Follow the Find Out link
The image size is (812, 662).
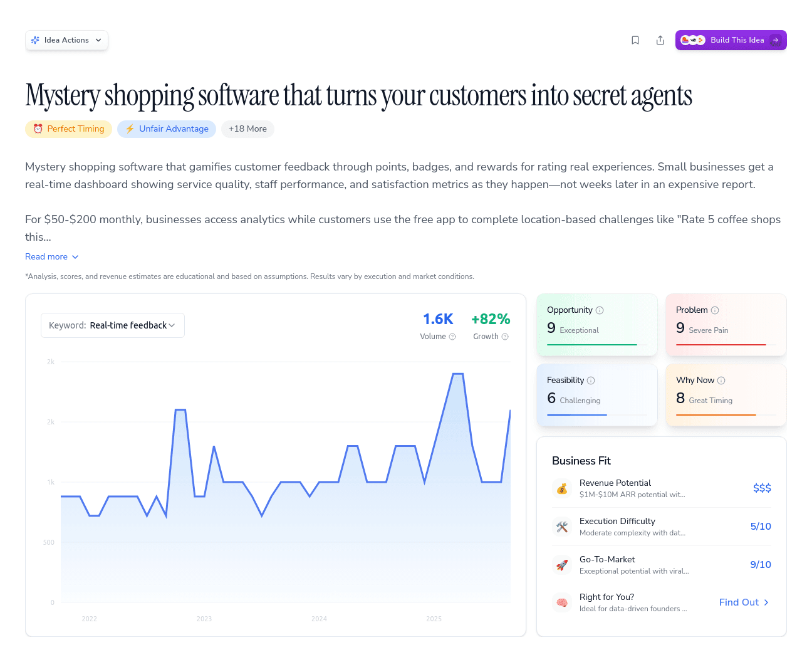tap(743, 602)
